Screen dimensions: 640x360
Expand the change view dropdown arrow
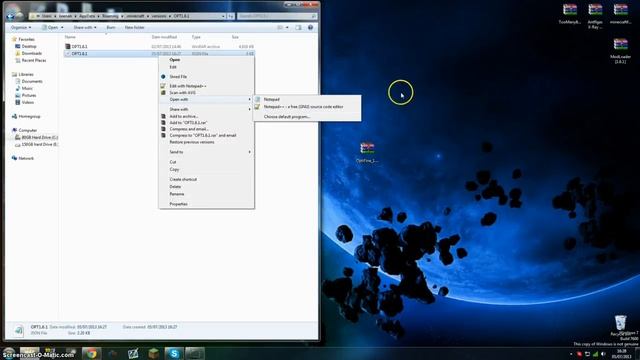point(287,27)
